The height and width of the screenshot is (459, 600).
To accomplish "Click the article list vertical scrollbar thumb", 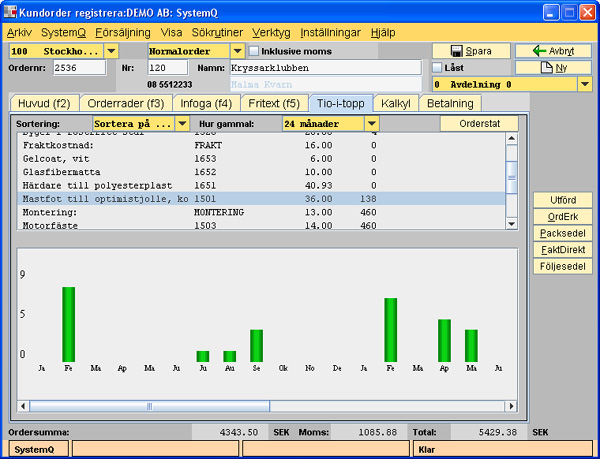I will [x=512, y=177].
